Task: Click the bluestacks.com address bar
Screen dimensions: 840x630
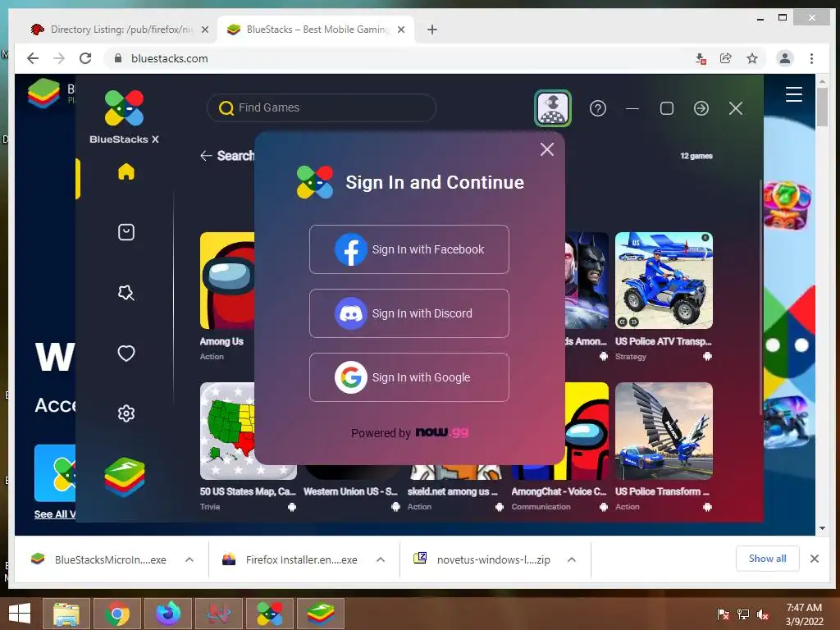Action: [396, 58]
